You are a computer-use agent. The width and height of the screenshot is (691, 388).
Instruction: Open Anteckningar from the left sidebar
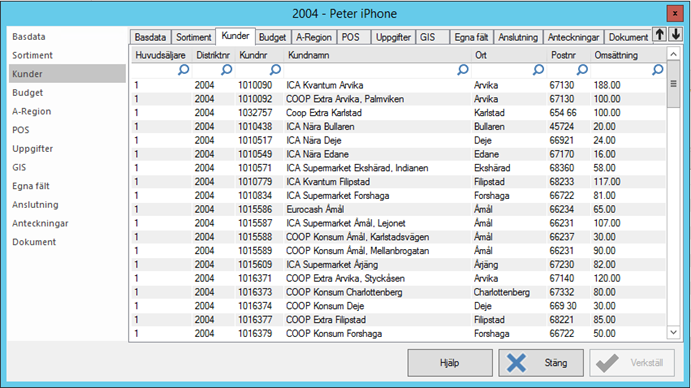point(67,223)
